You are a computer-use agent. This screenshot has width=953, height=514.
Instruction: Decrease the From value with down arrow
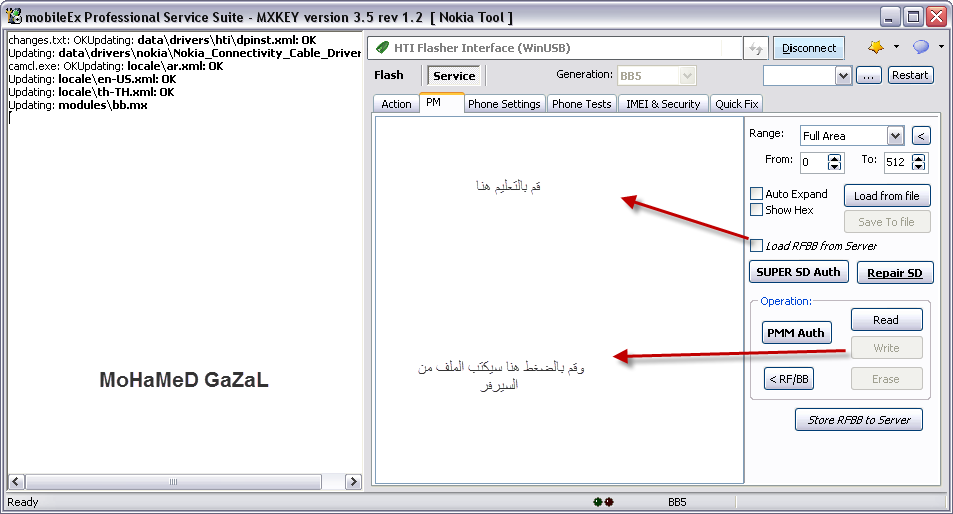834,166
